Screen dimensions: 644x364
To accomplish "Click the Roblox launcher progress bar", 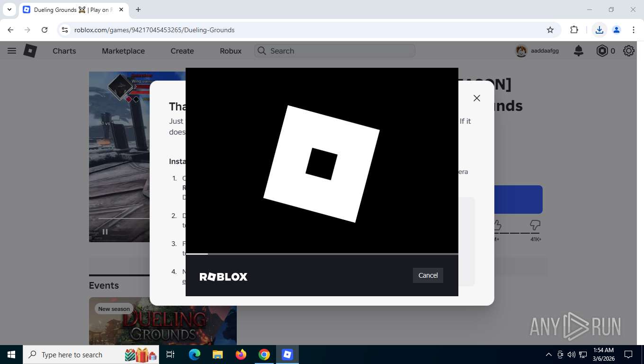I will [x=322, y=254].
